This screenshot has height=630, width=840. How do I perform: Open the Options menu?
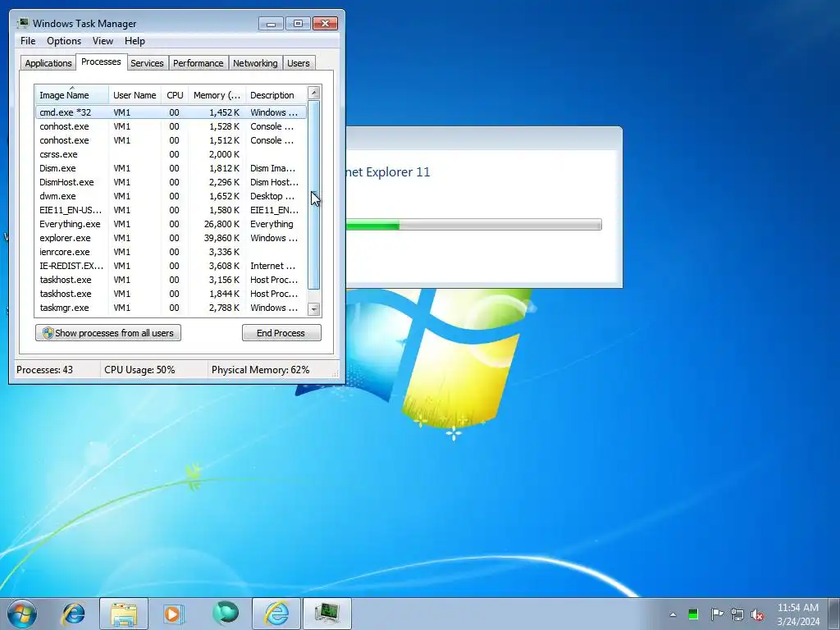point(64,41)
